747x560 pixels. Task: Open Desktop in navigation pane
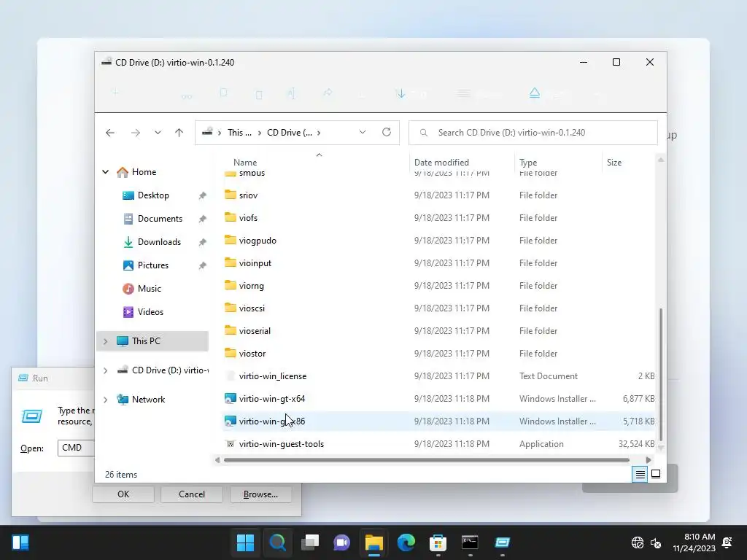(153, 195)
